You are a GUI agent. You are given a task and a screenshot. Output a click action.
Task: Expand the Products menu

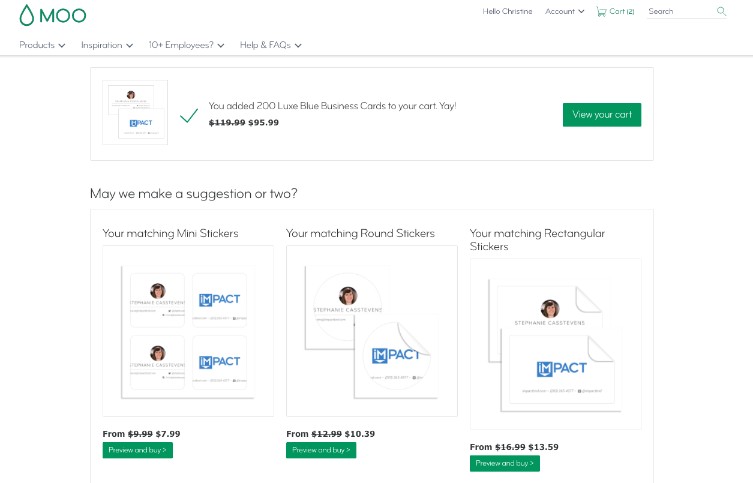tap(42, 45)
